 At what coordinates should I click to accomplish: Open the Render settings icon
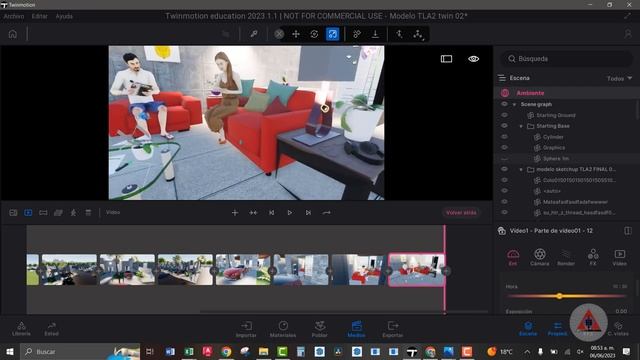[x=566, y=258]
